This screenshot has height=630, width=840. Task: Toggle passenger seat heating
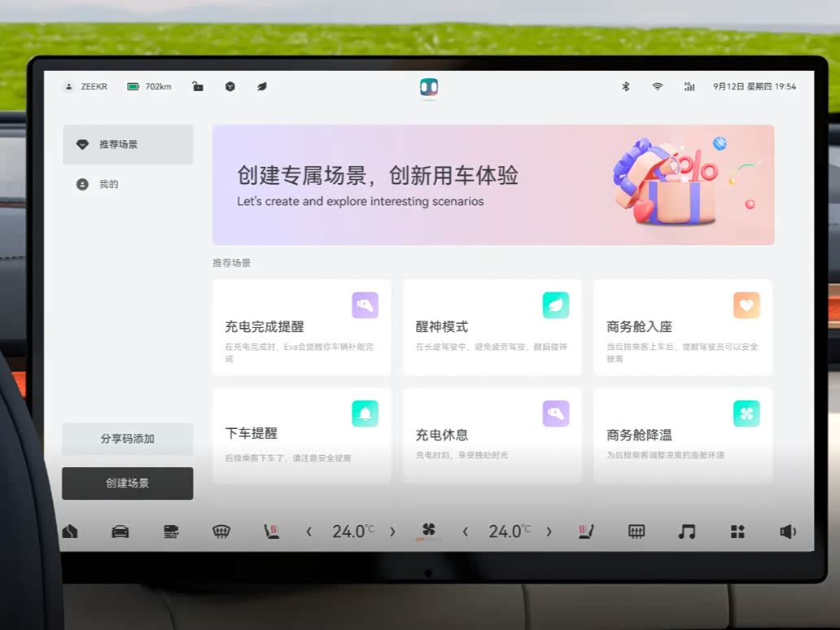click(586, 532)
